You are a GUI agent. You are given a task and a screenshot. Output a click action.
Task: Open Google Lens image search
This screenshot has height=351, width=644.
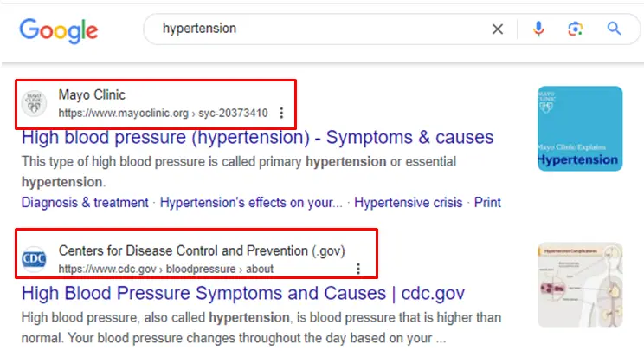click(576, 29)
